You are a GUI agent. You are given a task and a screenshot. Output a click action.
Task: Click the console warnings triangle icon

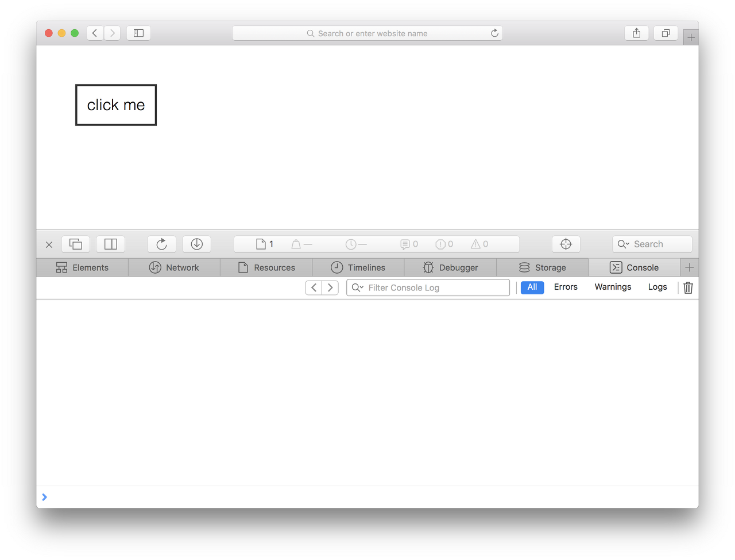475,244
